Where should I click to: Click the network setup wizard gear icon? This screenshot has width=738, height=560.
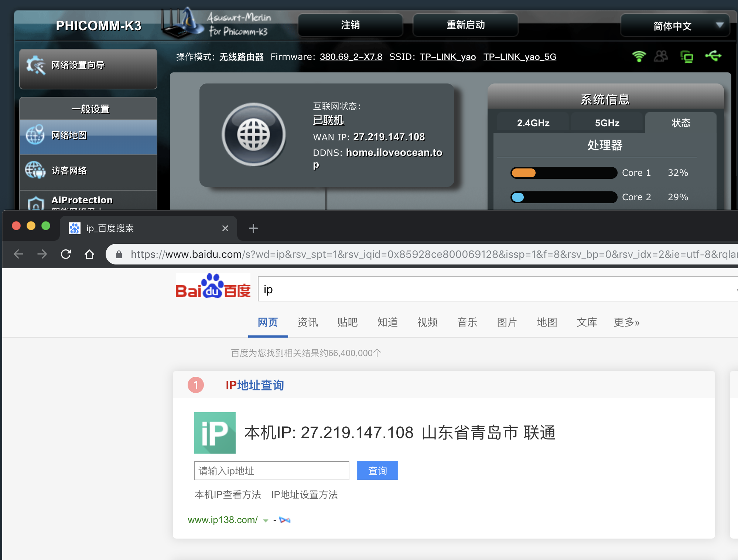[35, 65]
